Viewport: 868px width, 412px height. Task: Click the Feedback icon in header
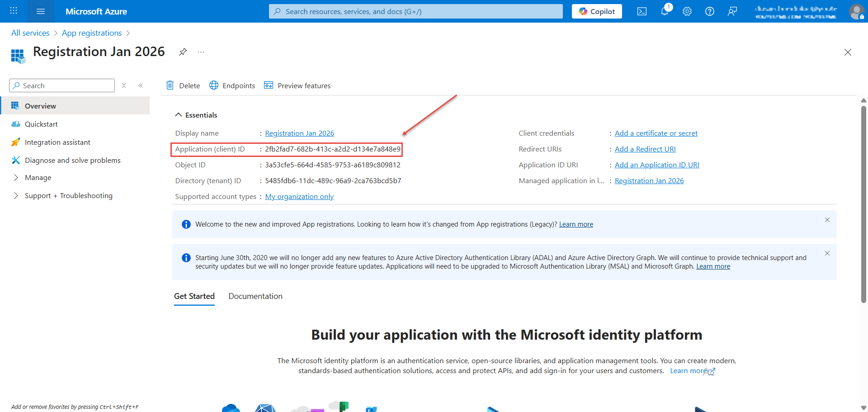pyautogui.click(x=732, y=11)
